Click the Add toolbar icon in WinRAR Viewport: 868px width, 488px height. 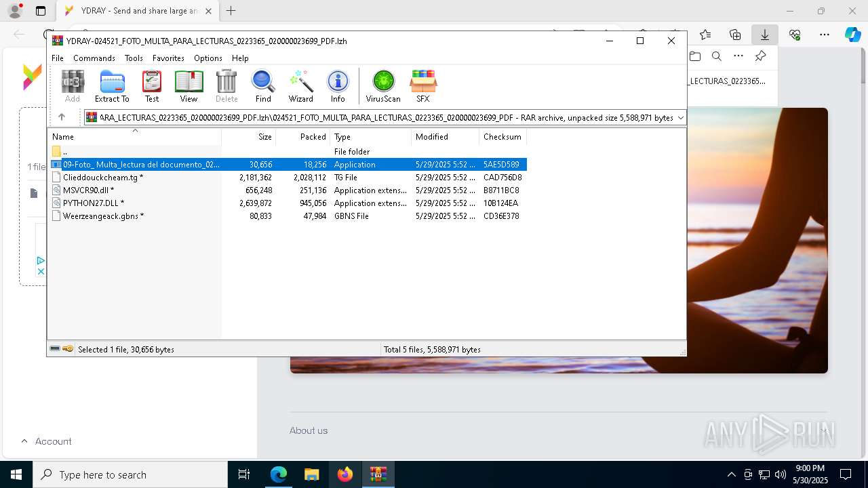click(73, 86)
